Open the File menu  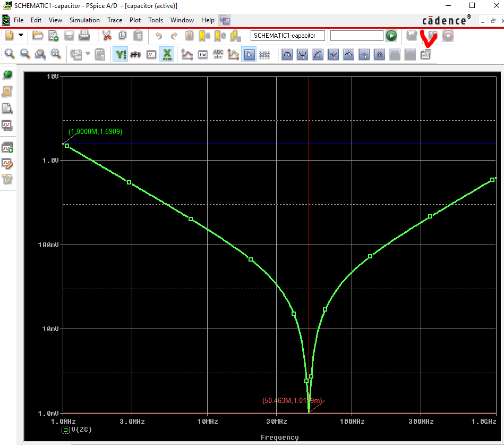coord(19,20)
